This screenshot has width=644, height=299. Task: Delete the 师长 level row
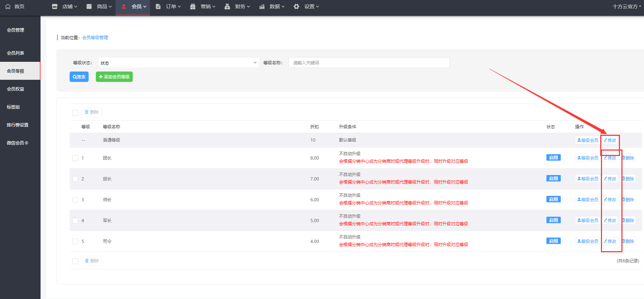628,199
